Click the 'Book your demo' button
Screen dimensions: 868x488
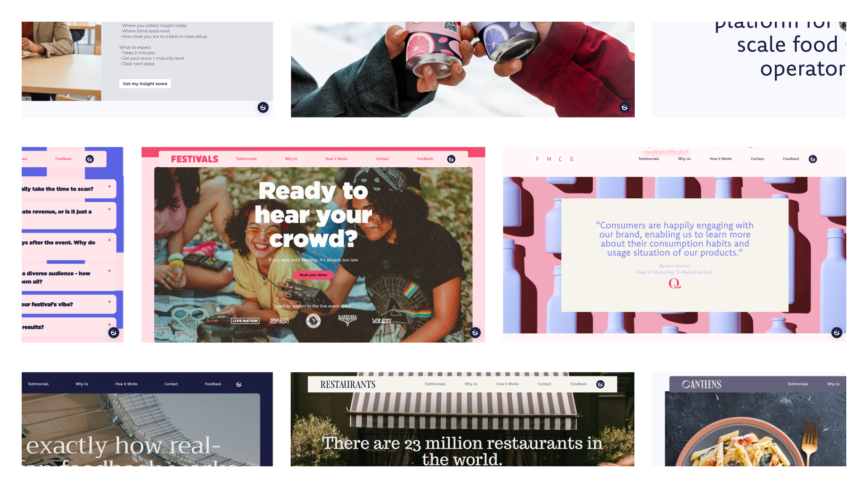click(x=313, y=275)
